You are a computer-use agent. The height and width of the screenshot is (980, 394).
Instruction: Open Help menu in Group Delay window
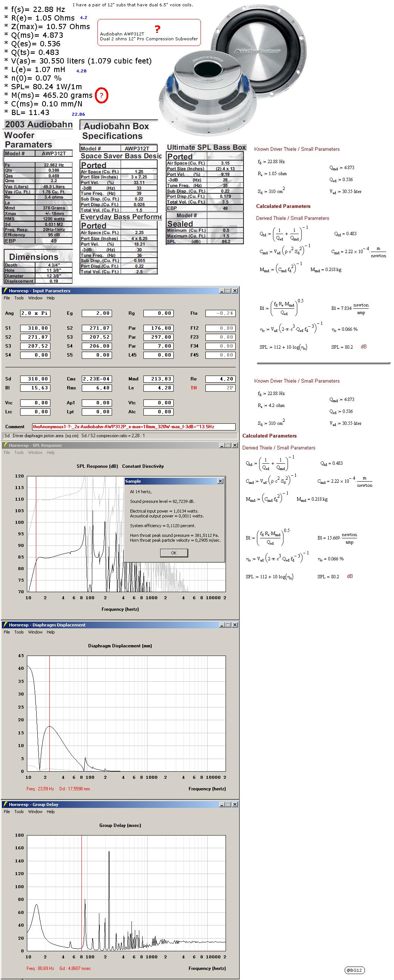coord(51,812)
